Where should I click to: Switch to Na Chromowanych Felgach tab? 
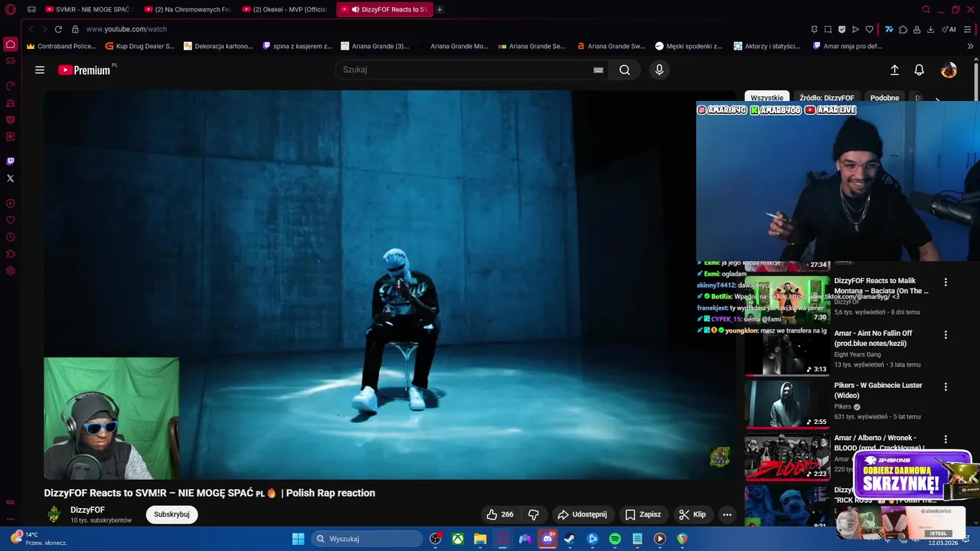pyautogui.click(x=188, y=9)
